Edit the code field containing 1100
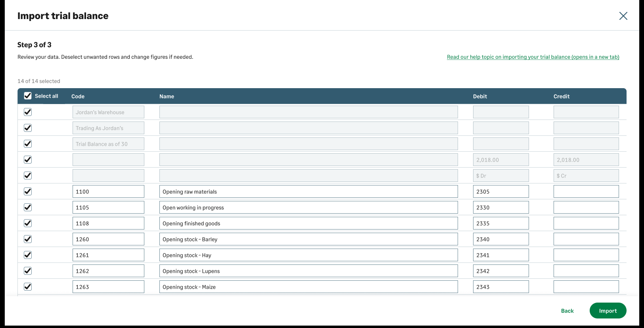This screenshot has height=328, width=644. (108, 191)
